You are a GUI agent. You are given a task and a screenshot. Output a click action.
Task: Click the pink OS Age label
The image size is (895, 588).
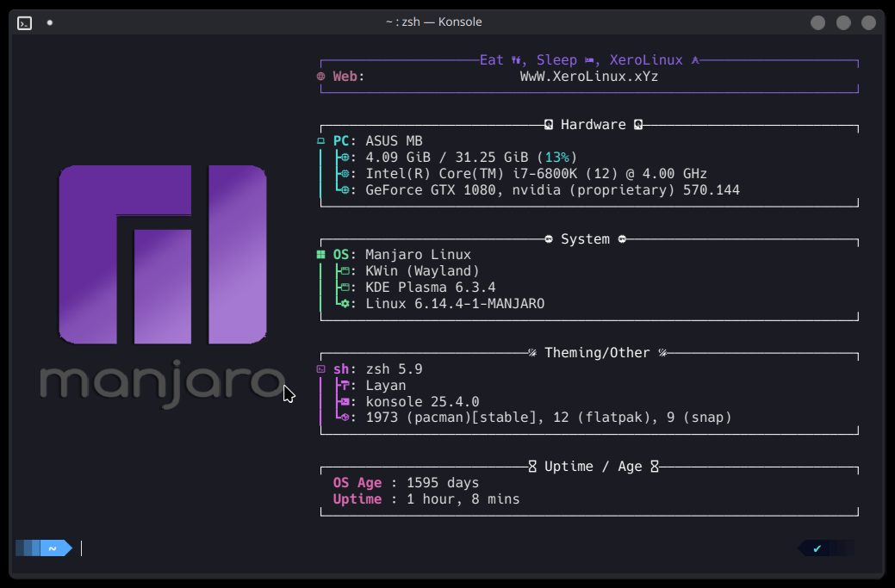coord(357,483)
